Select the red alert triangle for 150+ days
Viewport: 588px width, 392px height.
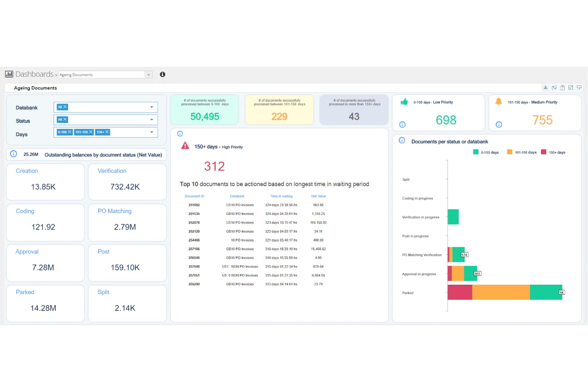click(x=185, y=146)
